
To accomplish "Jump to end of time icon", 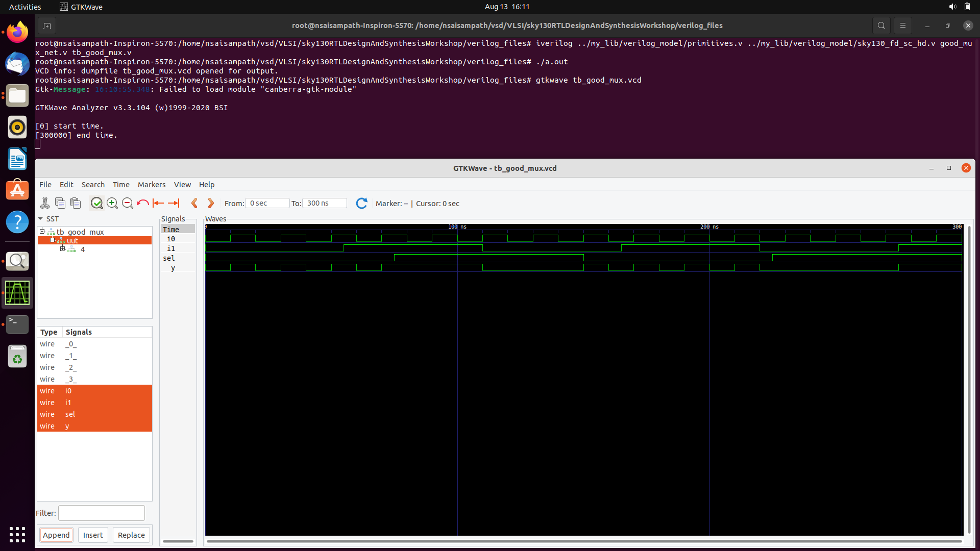I will tap(174, 203).
